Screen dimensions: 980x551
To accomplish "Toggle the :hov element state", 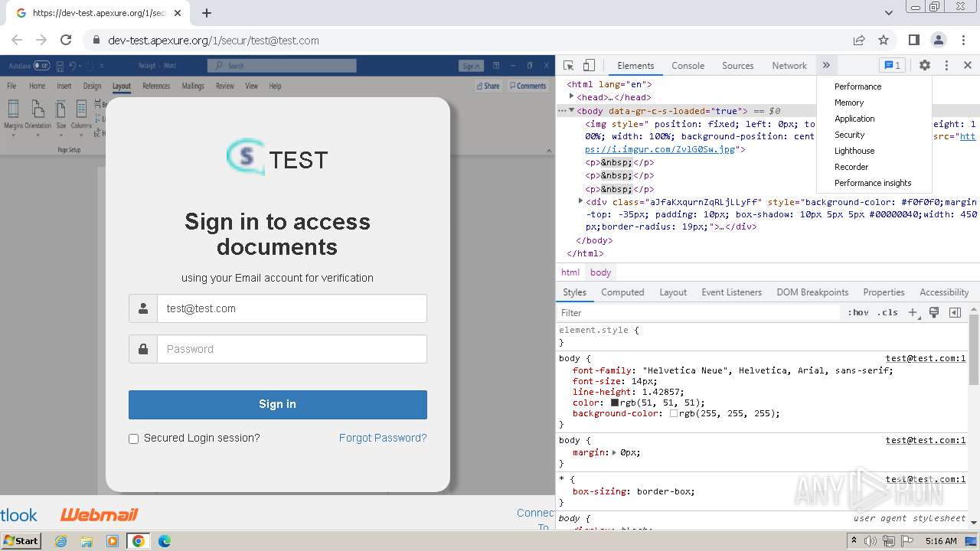I will (x=858, y=312).
